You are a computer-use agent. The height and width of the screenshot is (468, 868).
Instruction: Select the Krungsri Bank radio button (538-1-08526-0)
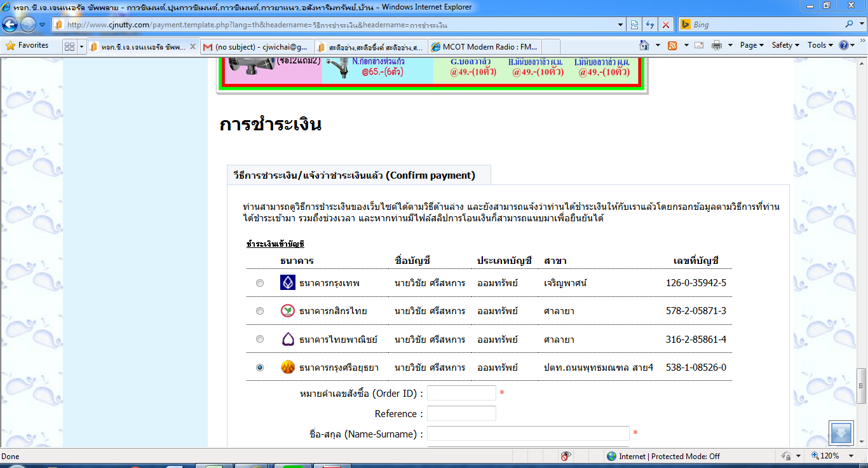pos(260,367)
